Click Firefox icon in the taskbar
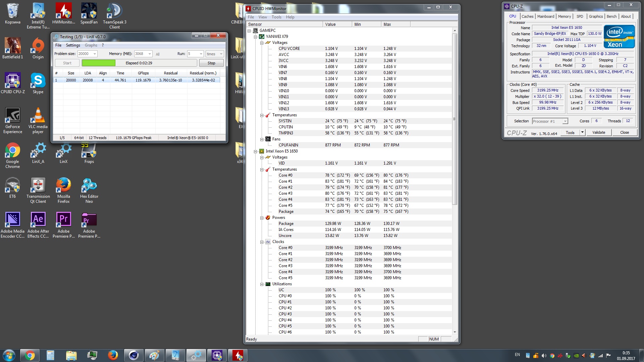 pos(113,355)
